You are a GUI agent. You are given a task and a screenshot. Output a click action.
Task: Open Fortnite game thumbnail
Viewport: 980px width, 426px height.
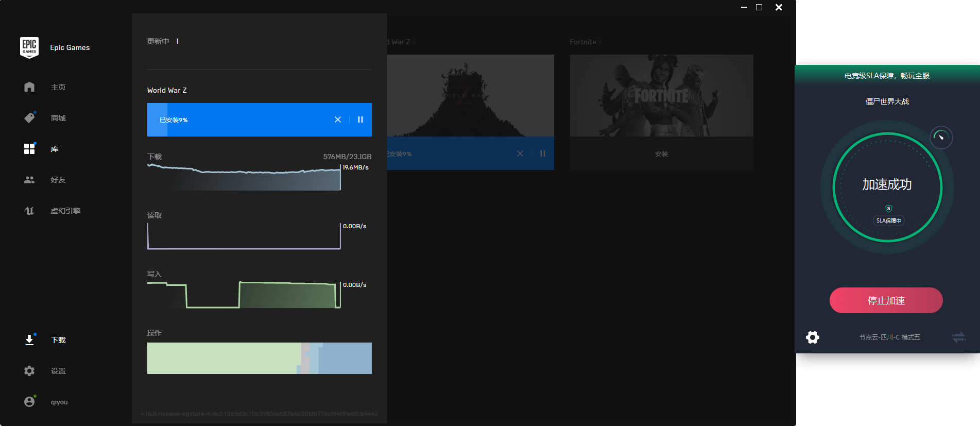click(x=661, y=95)
